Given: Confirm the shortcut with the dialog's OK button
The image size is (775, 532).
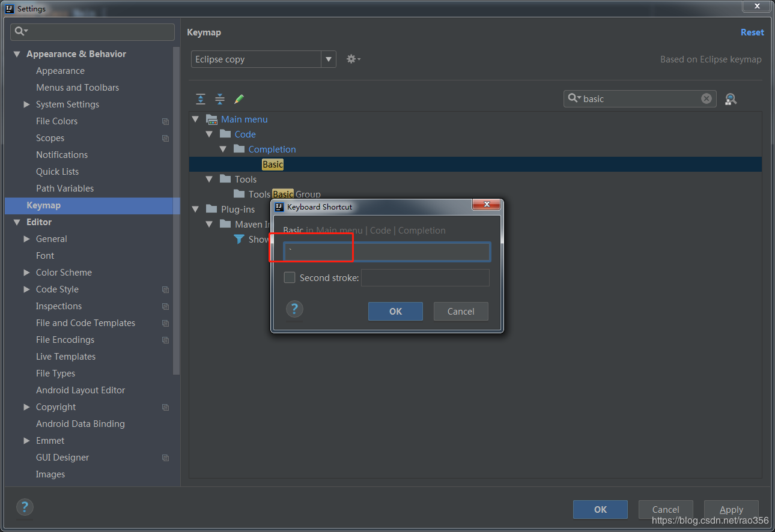Looking at the screenshot, I should coord(395,311).
